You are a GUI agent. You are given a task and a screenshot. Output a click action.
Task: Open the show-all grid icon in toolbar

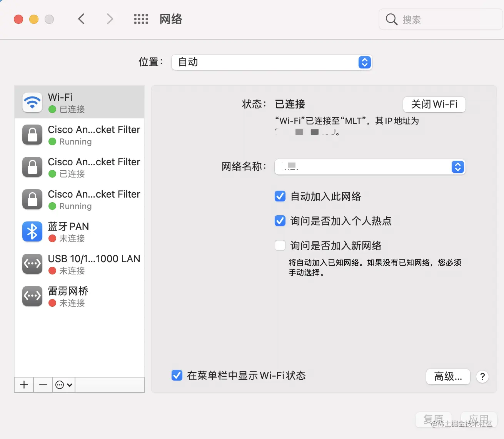[141, 19]
